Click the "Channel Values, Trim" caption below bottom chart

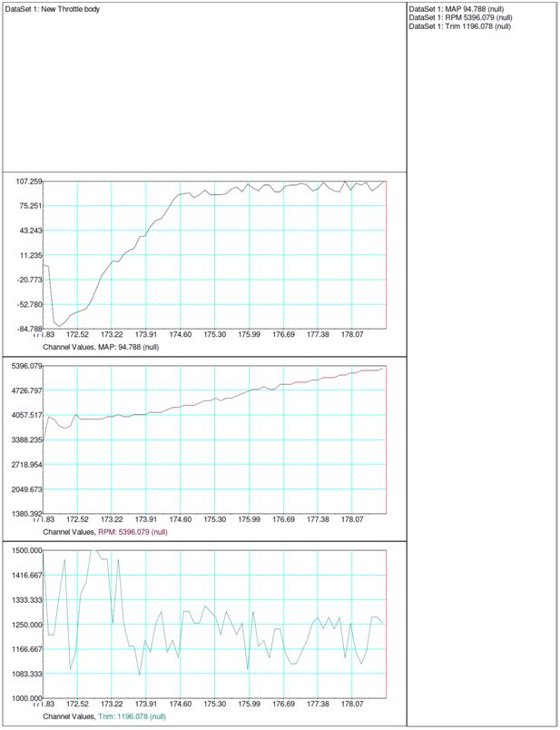103,716
